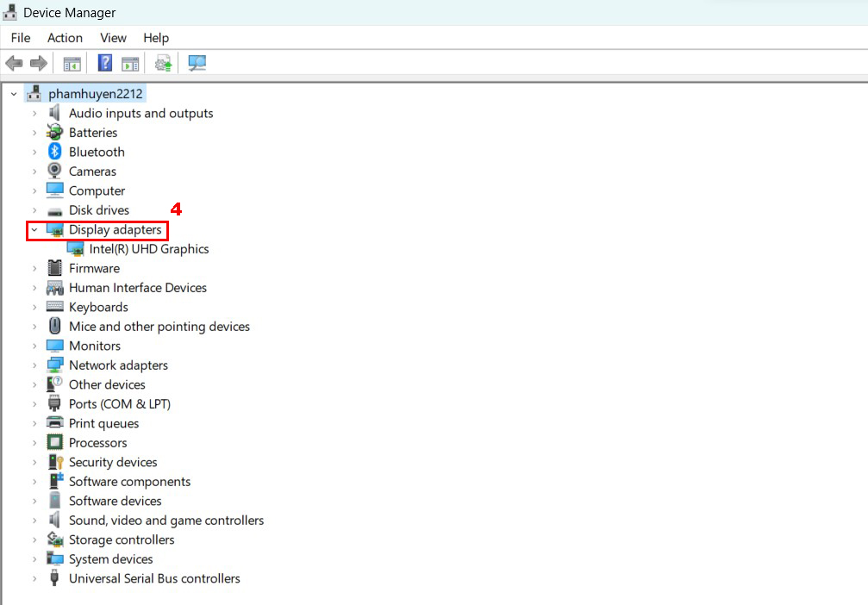Image resolution: width=868 pixels, height=605 pixels.
Task: Click Update device driver toolbar icon
Action: (163, 63)
